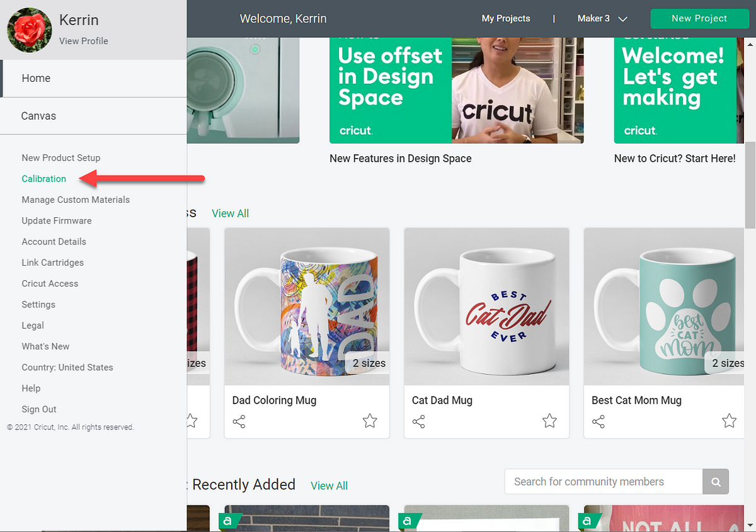This screenshot has height=532, width=756.
Task: Open My Projects in the header
Action: pyautogui.click(x=506, y=19)
